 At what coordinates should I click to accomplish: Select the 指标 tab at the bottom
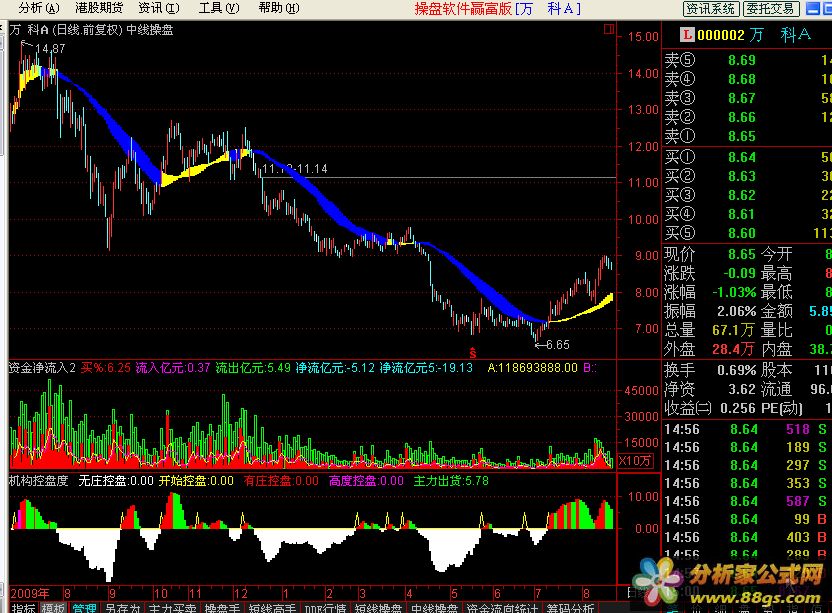pos(24,608)
